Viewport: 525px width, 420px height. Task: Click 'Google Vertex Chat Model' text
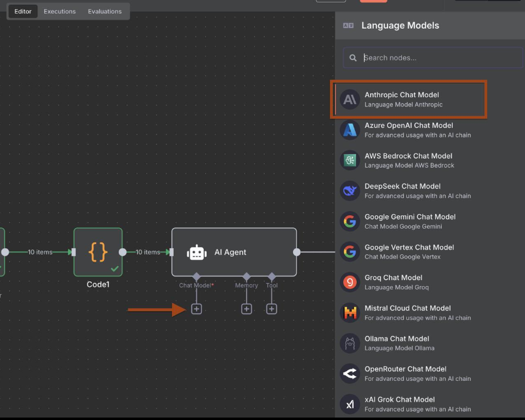[409, 247]
